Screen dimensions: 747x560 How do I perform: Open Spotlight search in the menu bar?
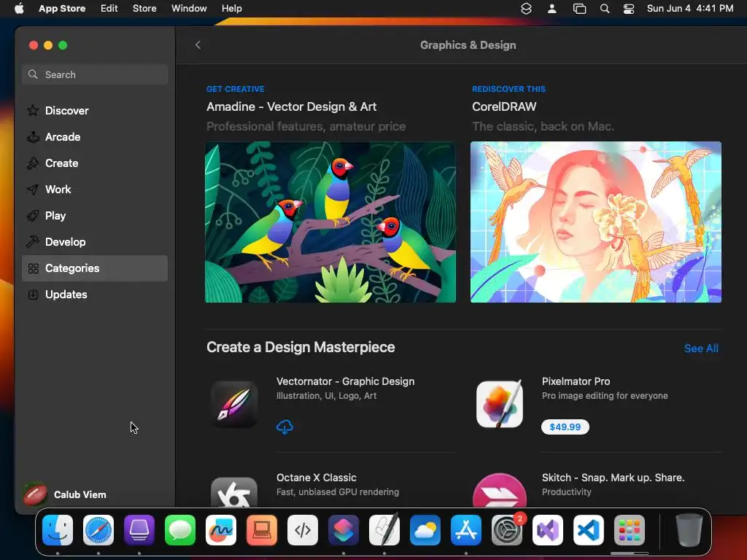point(605,9)
